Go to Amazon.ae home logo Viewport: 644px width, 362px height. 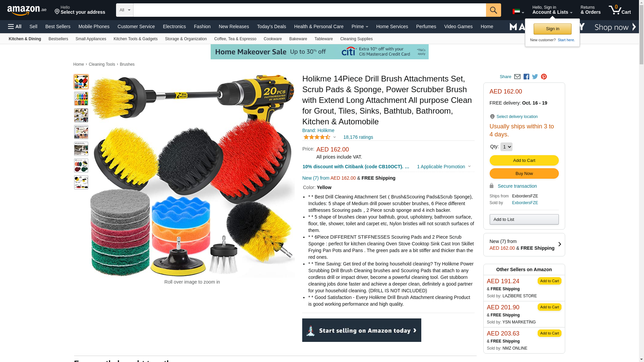coord(27,10)
